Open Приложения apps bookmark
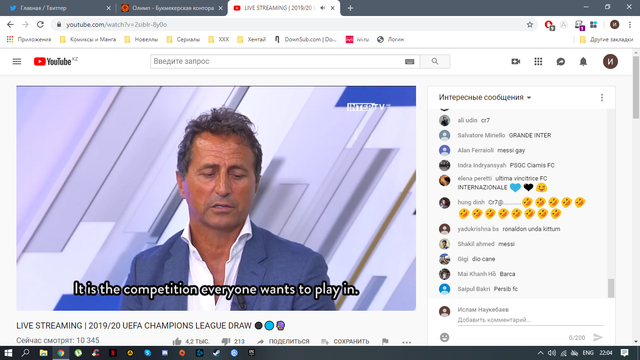Screen dimensions: 640x360 tap(29, 40)
